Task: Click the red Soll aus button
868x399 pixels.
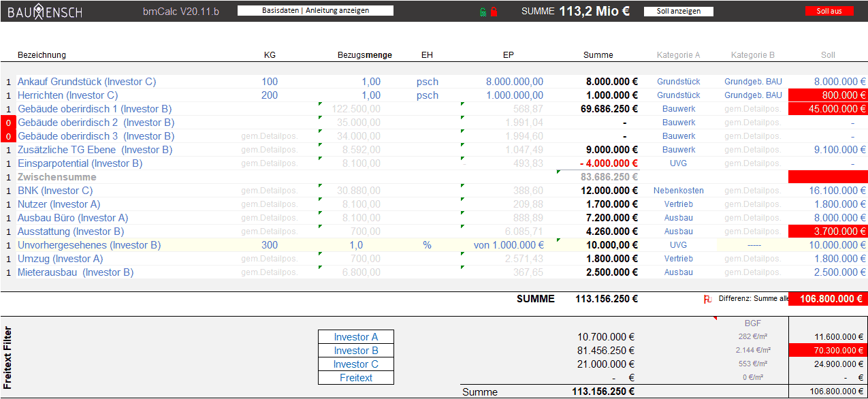Action: point(829,11)
